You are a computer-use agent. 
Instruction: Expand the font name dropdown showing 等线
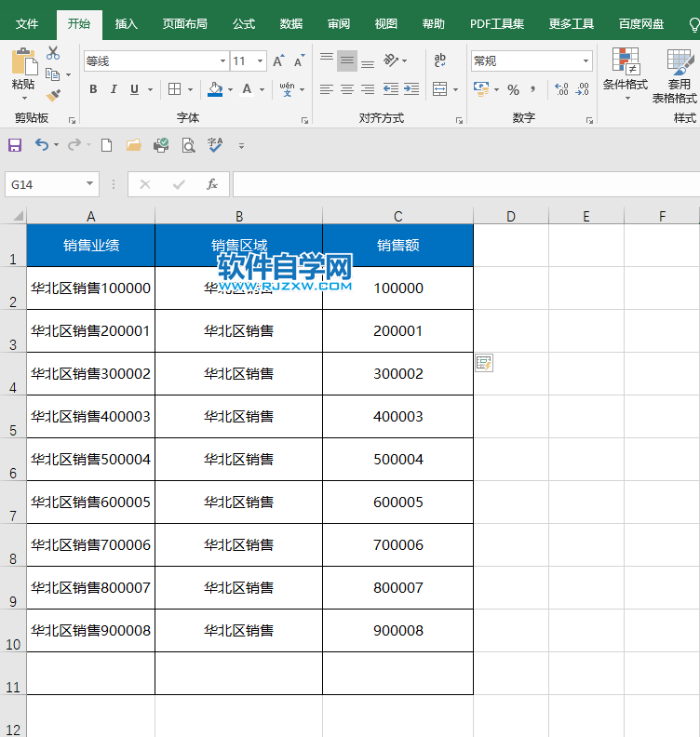pyautogui.click(x=222, y=61)
